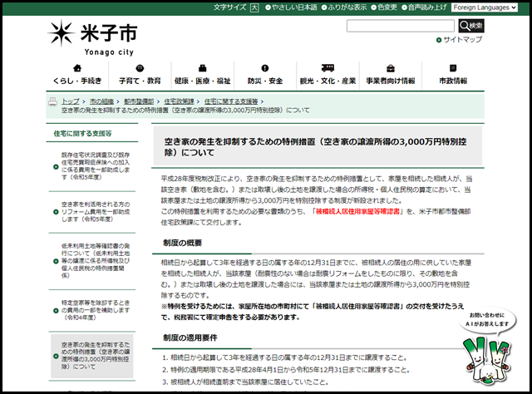Viewport: 532px width, 394px height.
Task: Open the Foreign Languages dropdown
Action: (484, 7)
